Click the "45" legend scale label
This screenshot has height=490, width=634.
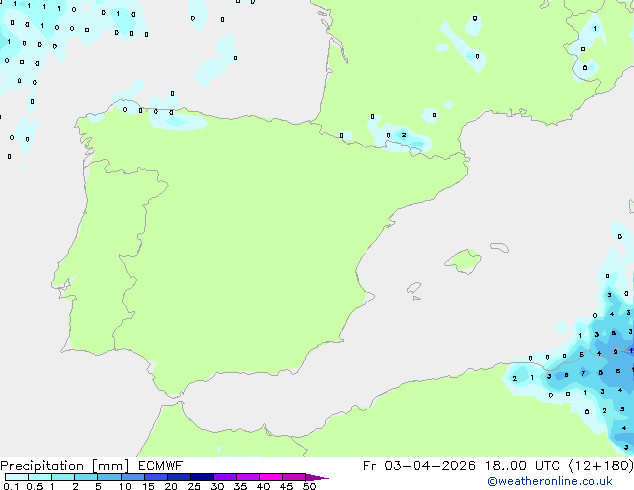[x=286, y=486]
